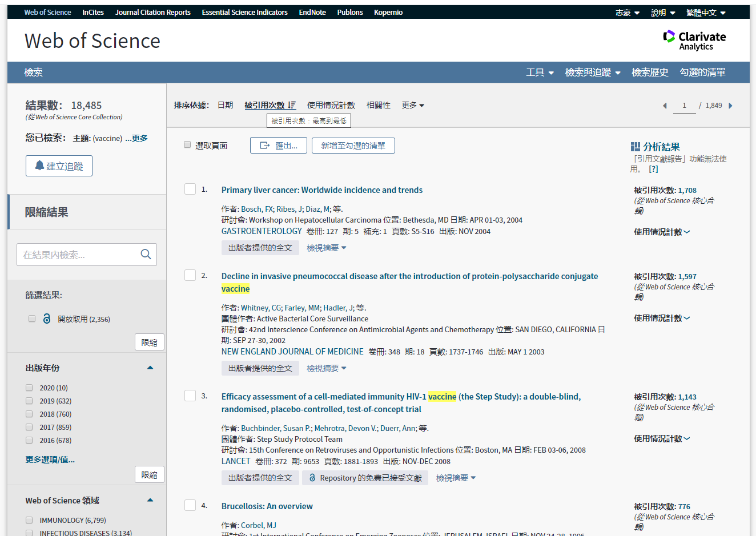Open the 更多 sort options dropdown
Screen dimensions: 756x536
click(413, 105)
